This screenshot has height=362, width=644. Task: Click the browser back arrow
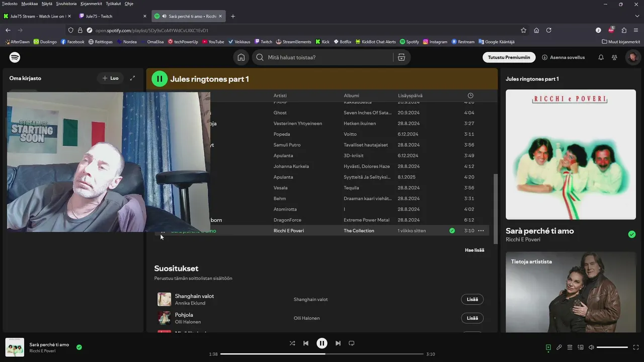click(8, 30)
